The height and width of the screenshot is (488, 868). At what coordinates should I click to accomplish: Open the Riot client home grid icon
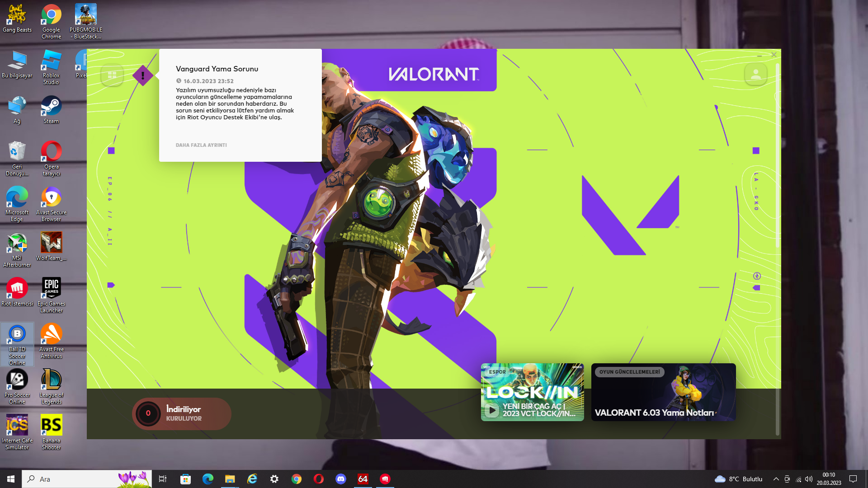[112, 75]
